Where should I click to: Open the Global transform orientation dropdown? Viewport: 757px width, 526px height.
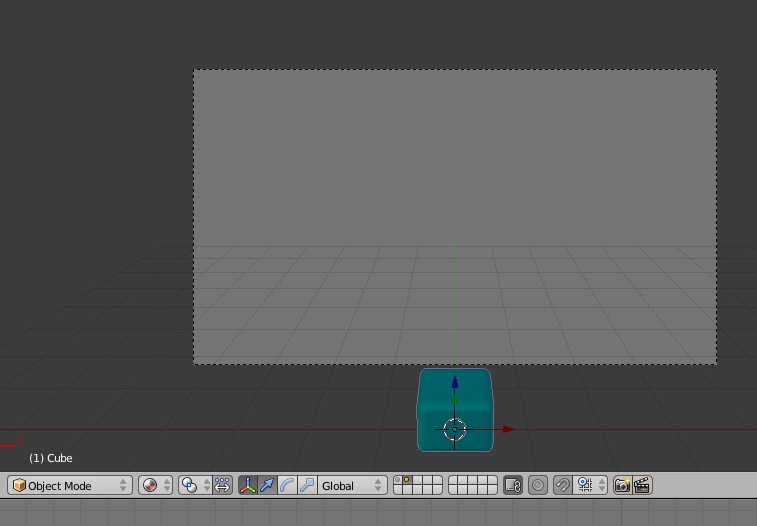[x=352, y=485]
